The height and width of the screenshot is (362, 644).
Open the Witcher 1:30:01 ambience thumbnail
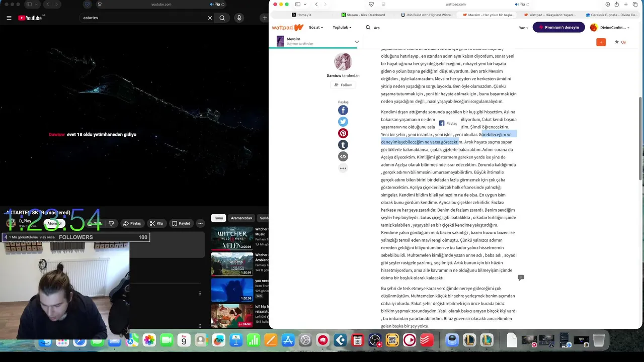click(232, 264)
